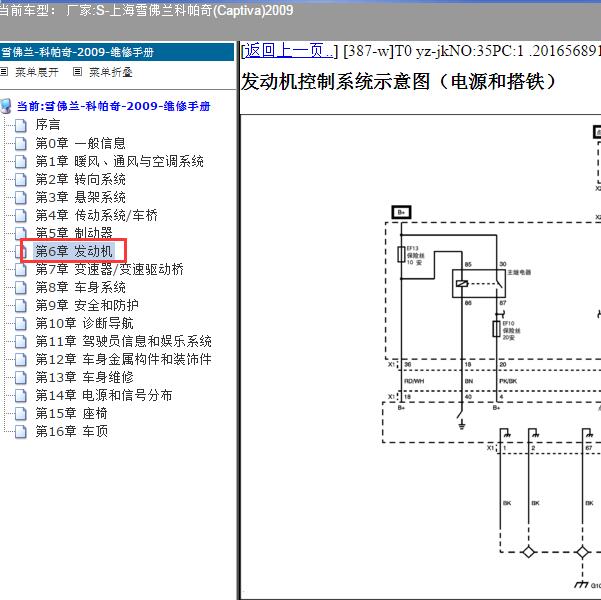Open the 序言 preface entry
The image size is (601, 600).
coord(48,125)
